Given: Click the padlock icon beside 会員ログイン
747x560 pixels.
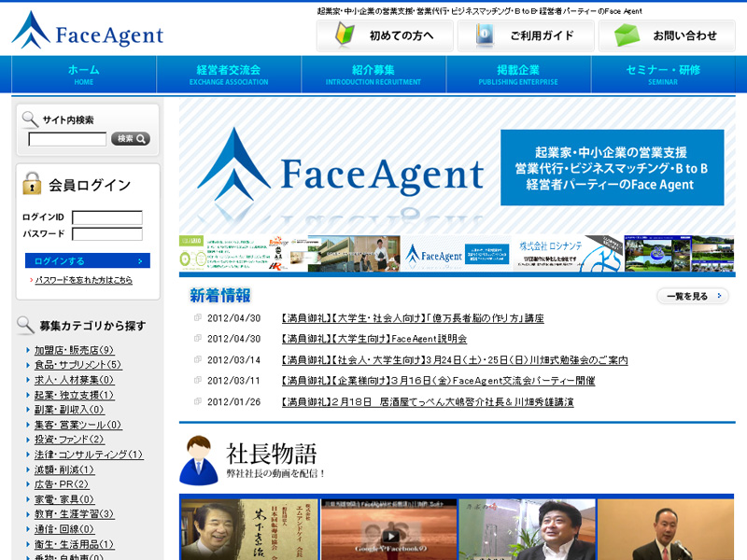Looking at the screenshot, I should (x=32, y=183).
